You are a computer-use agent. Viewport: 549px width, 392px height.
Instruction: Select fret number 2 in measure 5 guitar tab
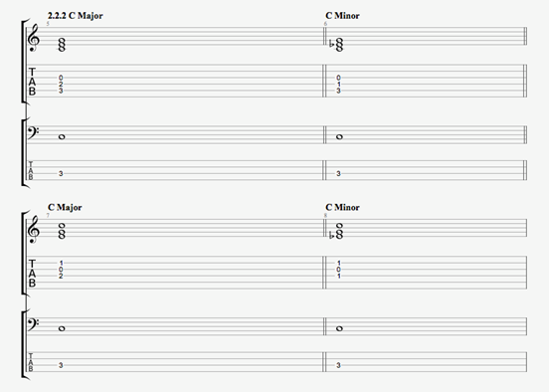point(61,85)
